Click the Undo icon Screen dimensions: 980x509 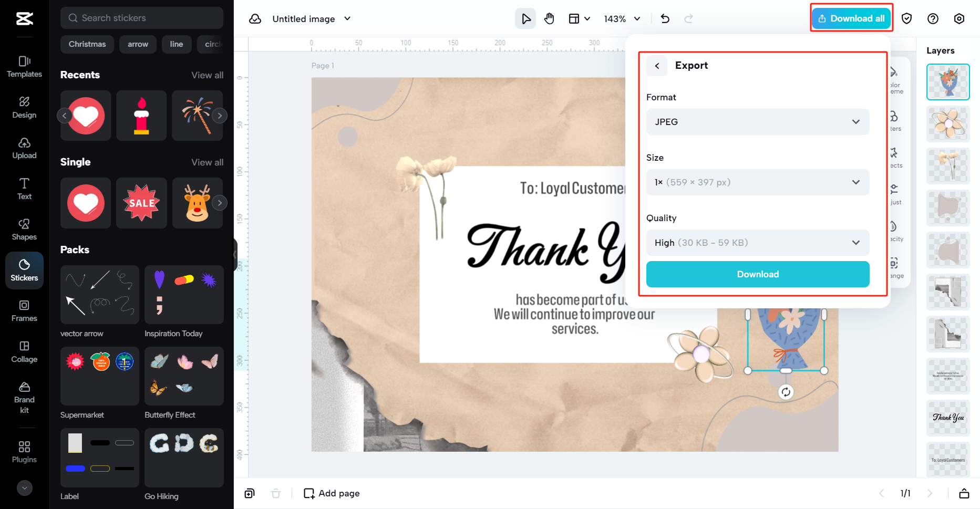coord(665,18)
